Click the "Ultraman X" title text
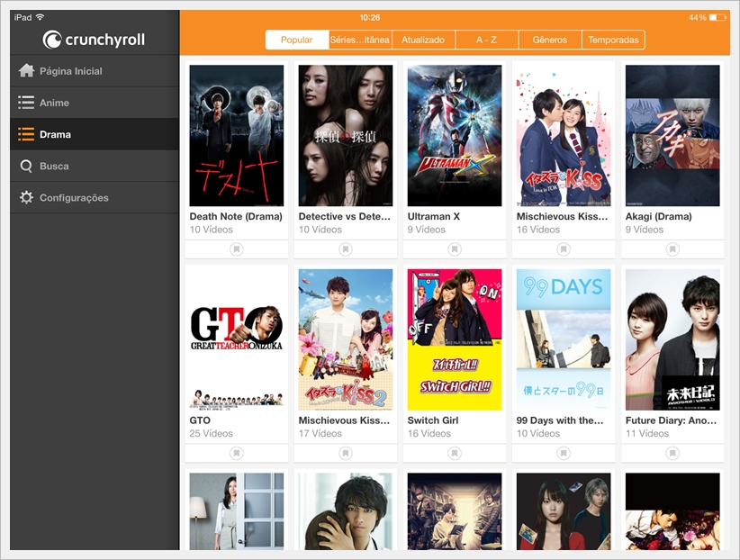 434,217
